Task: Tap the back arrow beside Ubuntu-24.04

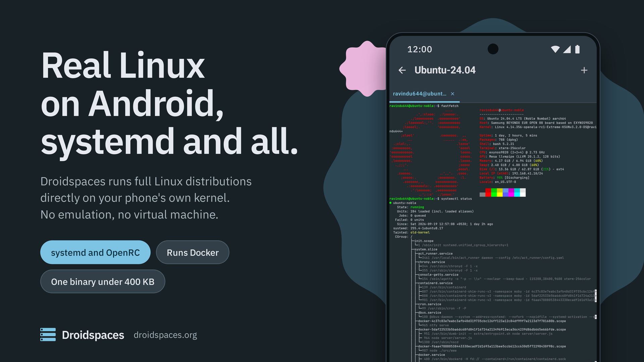Action: pyautogui.click(x=402, y=70)
